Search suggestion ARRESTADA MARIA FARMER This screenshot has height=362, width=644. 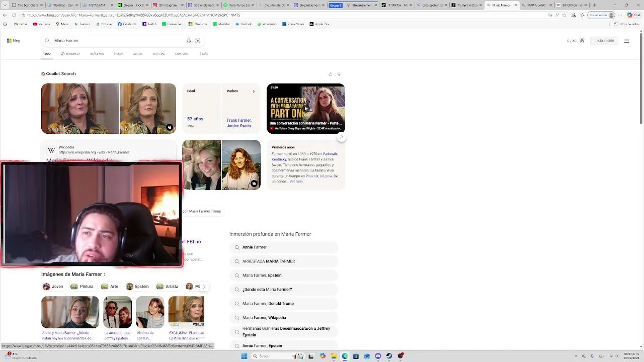284,261
